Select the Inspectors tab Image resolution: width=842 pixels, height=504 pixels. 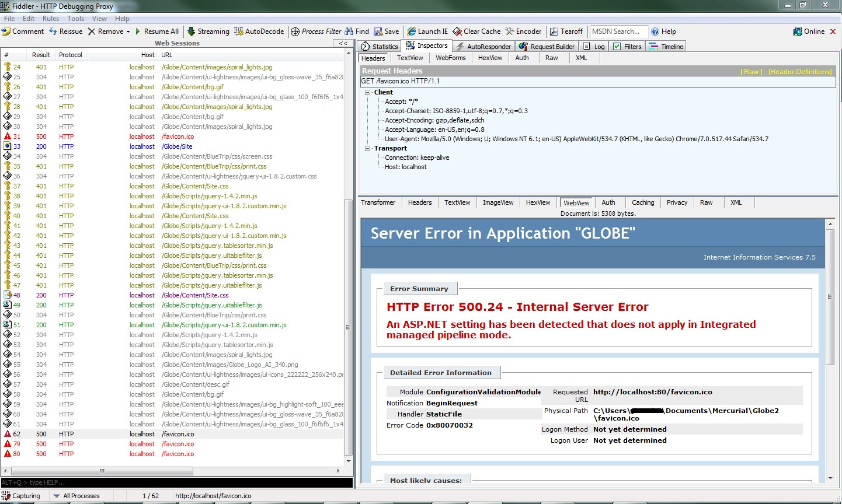pos(427,45)
